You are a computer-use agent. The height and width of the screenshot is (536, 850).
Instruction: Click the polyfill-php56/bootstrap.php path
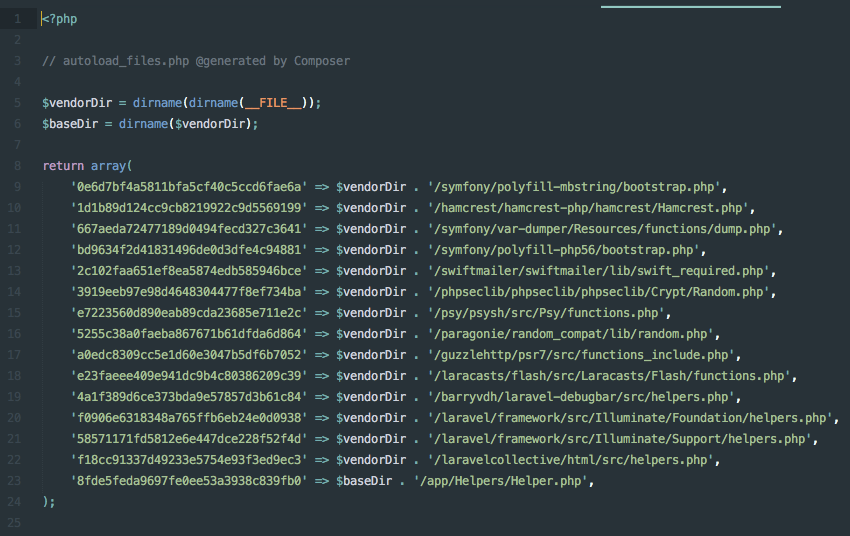tap(564, 250)
